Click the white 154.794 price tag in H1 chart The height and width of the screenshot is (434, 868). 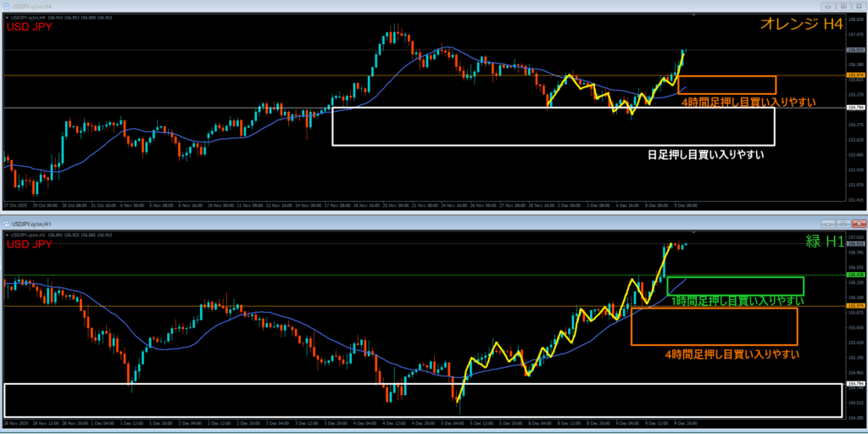pyautogui.click(x=856, y=384)
